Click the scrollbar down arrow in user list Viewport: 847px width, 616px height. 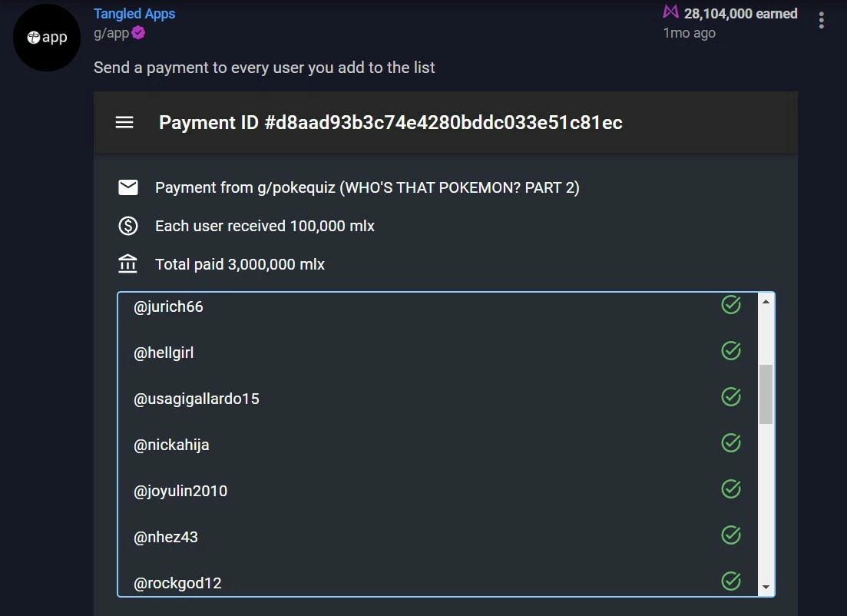pyautogui.click(x=766, y=587)
